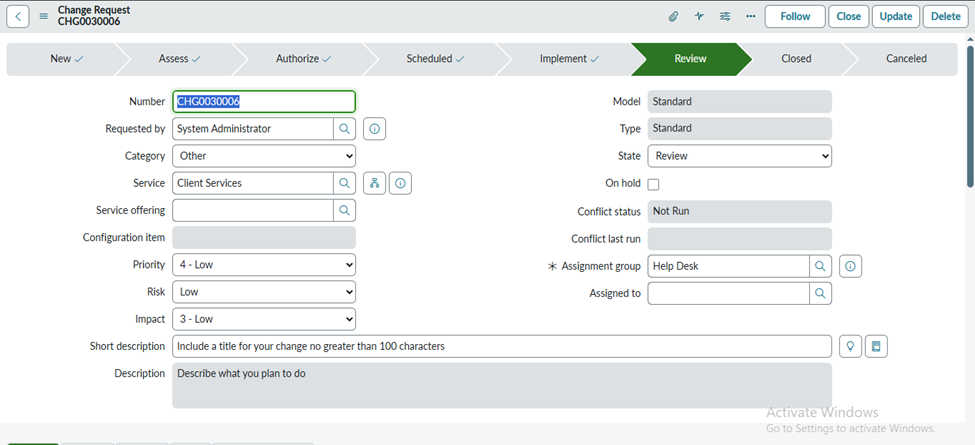Click the paperclip manage attachments icon
The width and height of the screenshot is (975, 445).
pos(674,17)
